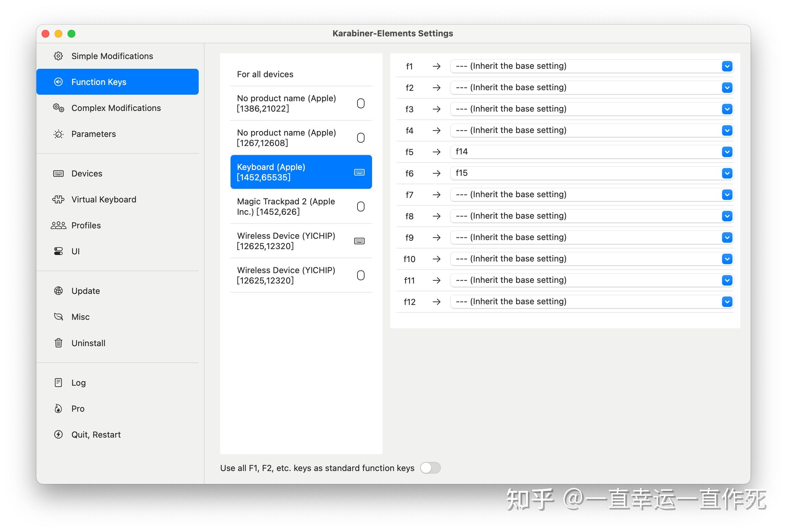Viewport: 787px width, 532px height.
Task: Toggle standard function keys switch
Action: 430,468
